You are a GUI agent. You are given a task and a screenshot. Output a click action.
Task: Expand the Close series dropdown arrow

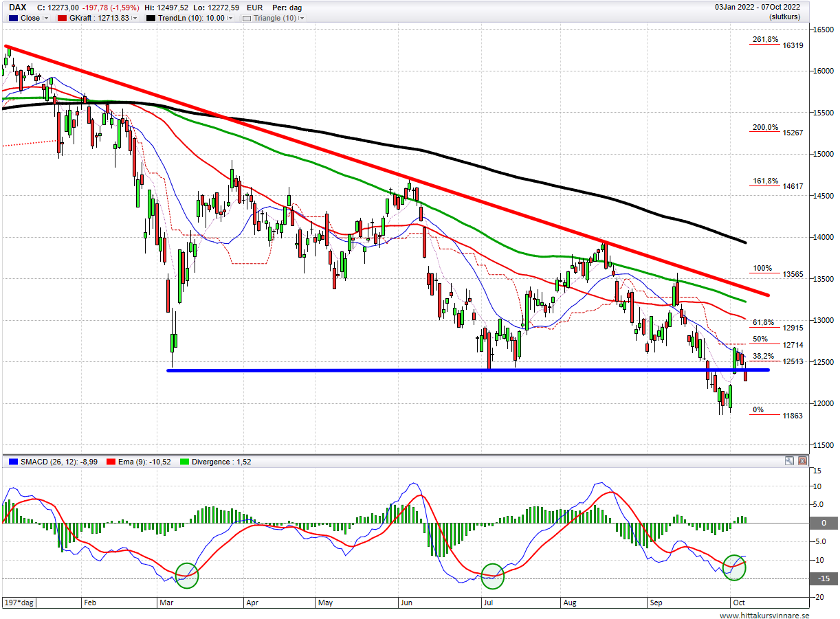tap(46, 19)
